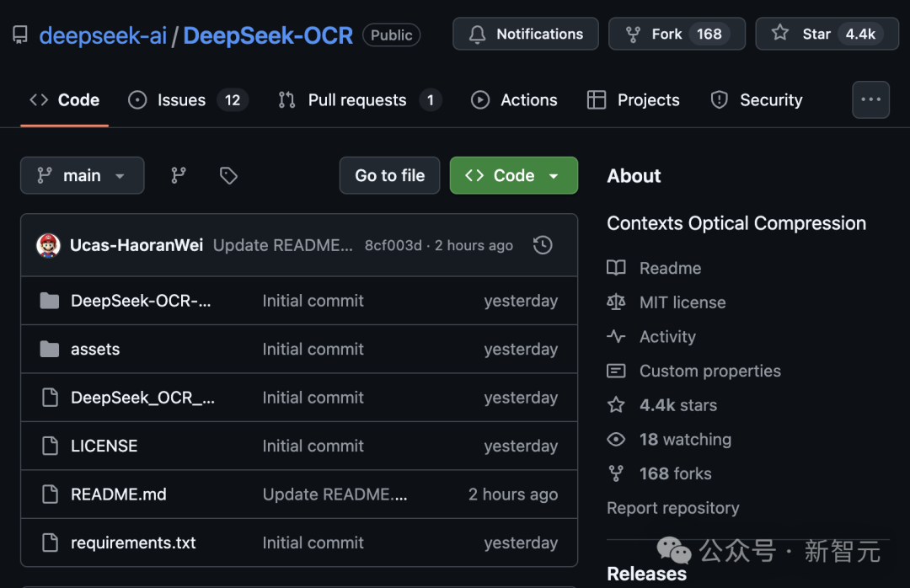This screenshot has width=910, height=588.
Task: Open the 4.4k stars link
Action: coord(677,405)
